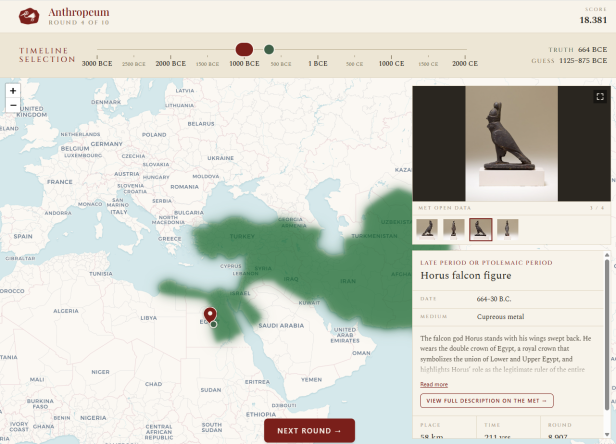Screen dimensions: 616x444
Task: Click the 2000 BCE timeline label
Action: (x=170, y=64)
